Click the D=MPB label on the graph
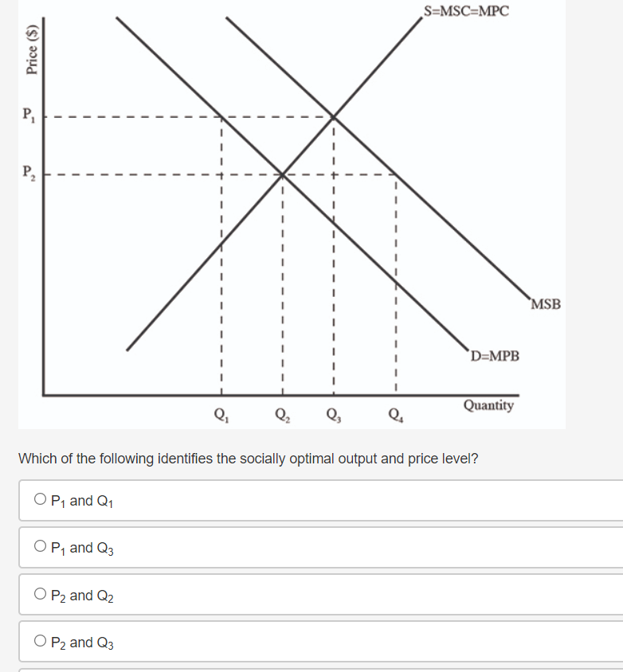 pos(496,356)
